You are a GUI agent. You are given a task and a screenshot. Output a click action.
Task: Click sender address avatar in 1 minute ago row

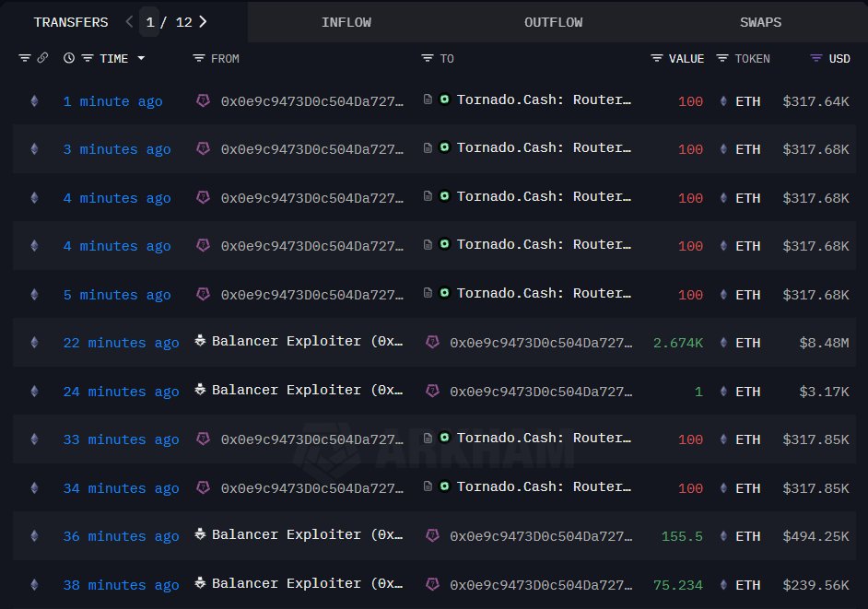click(x=203, y=100)
